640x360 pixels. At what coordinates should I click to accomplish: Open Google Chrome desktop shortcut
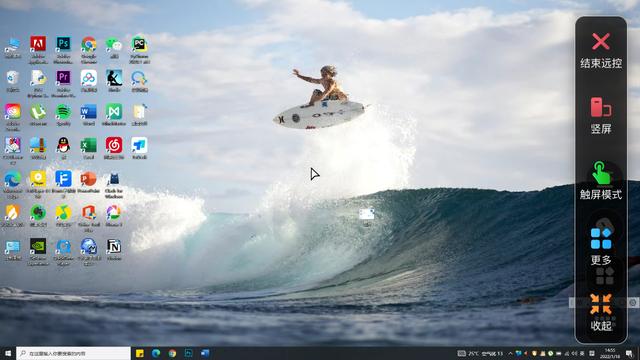[89, 49]
